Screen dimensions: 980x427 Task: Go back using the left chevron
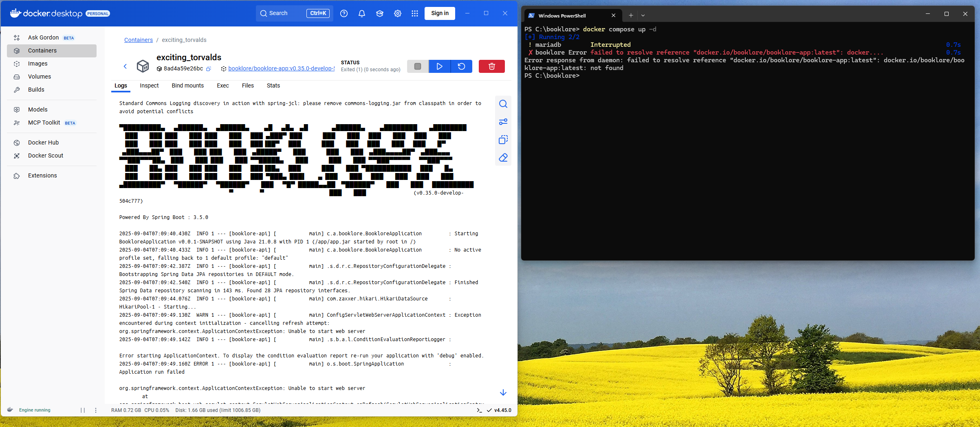(126, 66)
